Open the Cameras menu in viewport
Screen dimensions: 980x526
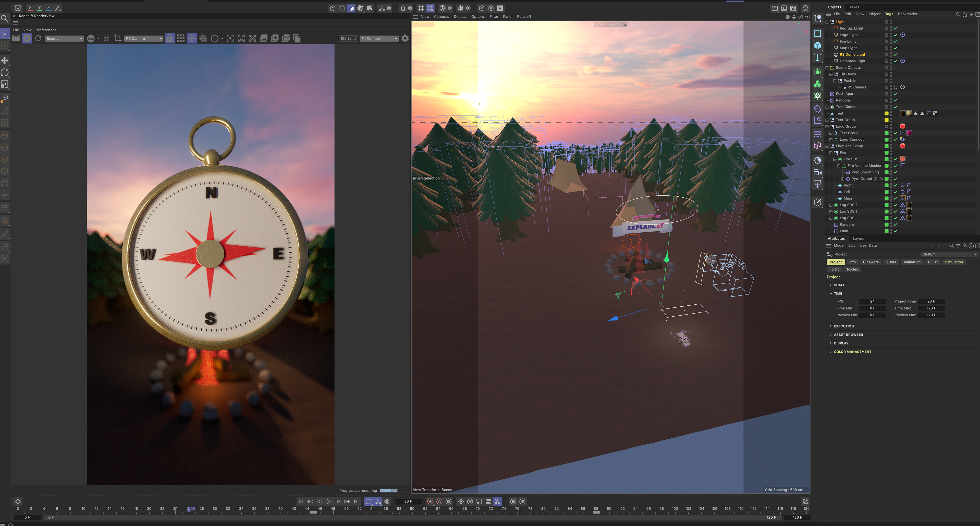point(441,17)
